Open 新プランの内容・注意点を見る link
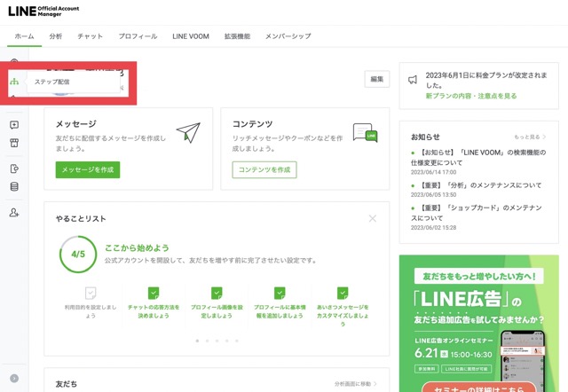568x392 pixels. (x=471, y=96)
